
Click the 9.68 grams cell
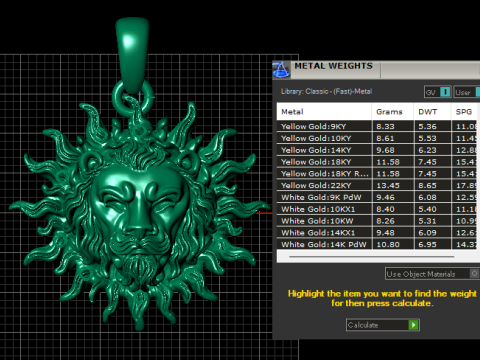[x=393, y=150]
